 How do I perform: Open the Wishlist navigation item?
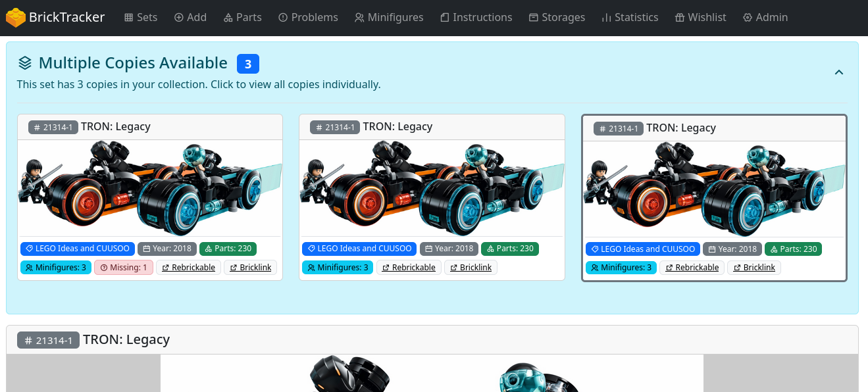point(700,18)
